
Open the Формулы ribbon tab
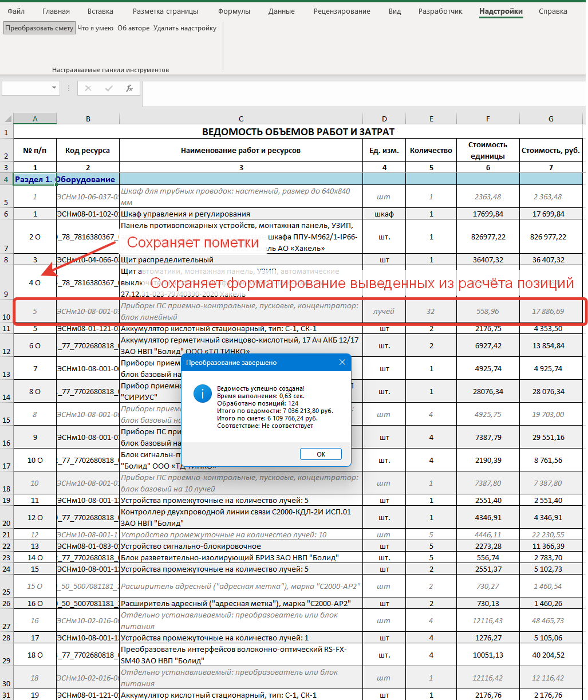(x=234, y=11)
